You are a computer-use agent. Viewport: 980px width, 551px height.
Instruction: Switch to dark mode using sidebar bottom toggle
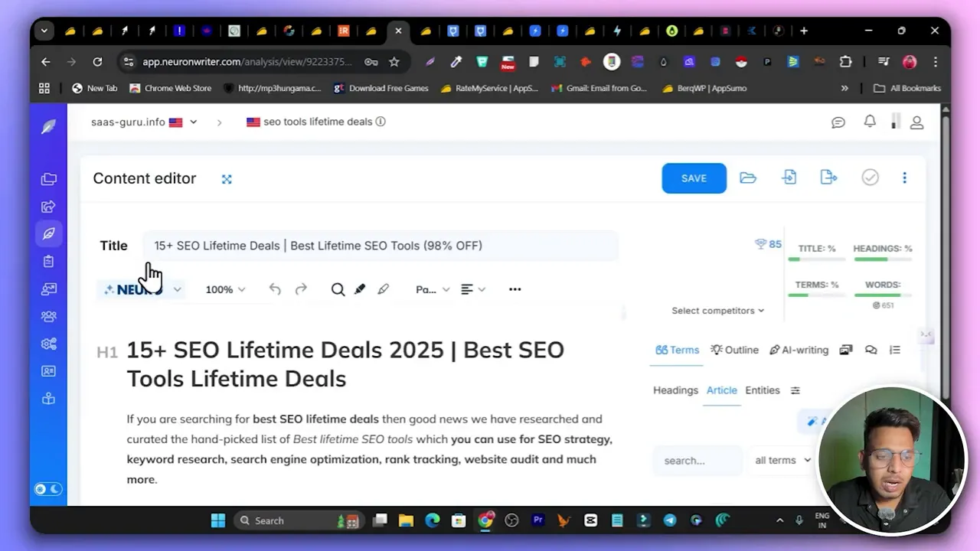point(55,488)
